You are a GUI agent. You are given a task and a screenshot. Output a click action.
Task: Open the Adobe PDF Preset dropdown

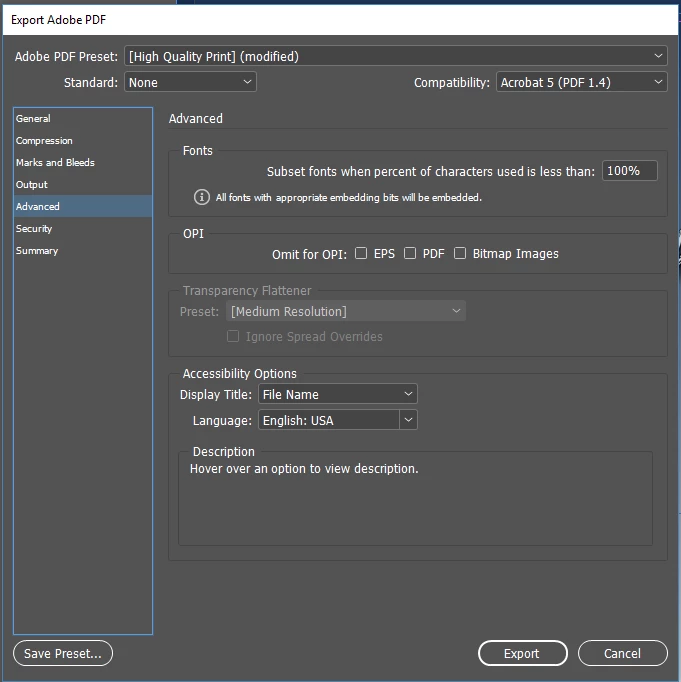396,56
